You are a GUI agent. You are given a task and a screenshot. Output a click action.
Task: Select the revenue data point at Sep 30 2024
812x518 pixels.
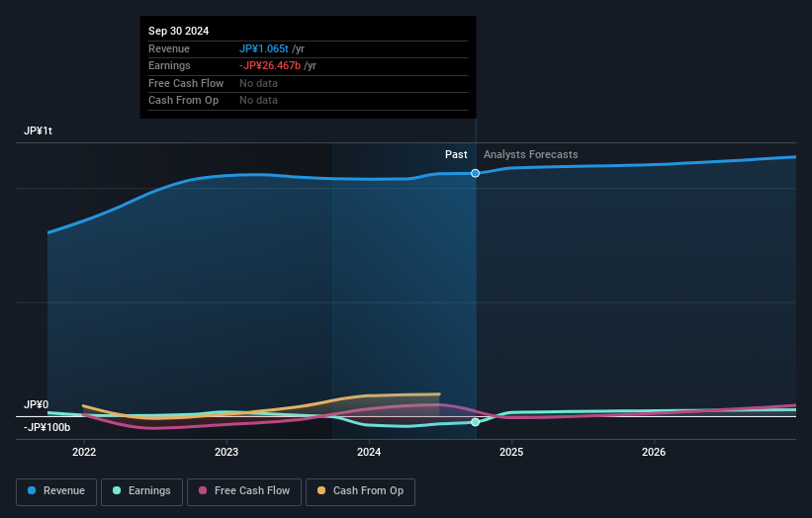475,173
